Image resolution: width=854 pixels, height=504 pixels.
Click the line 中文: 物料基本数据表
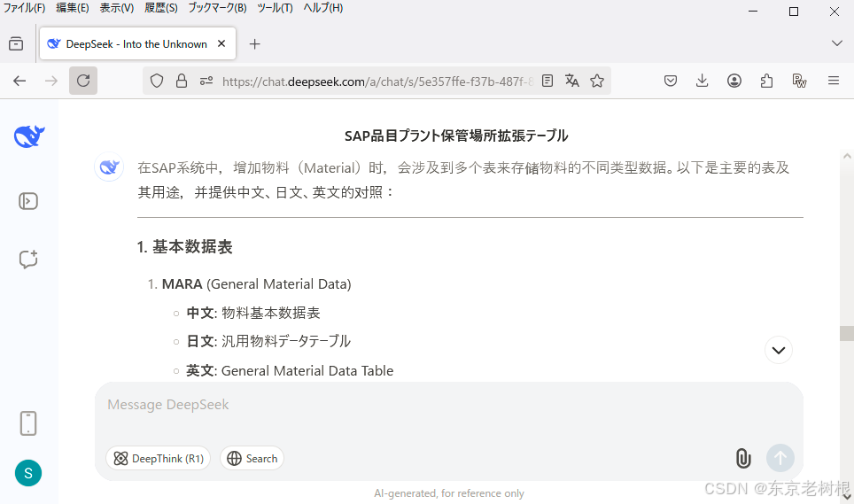coord(253,313)
